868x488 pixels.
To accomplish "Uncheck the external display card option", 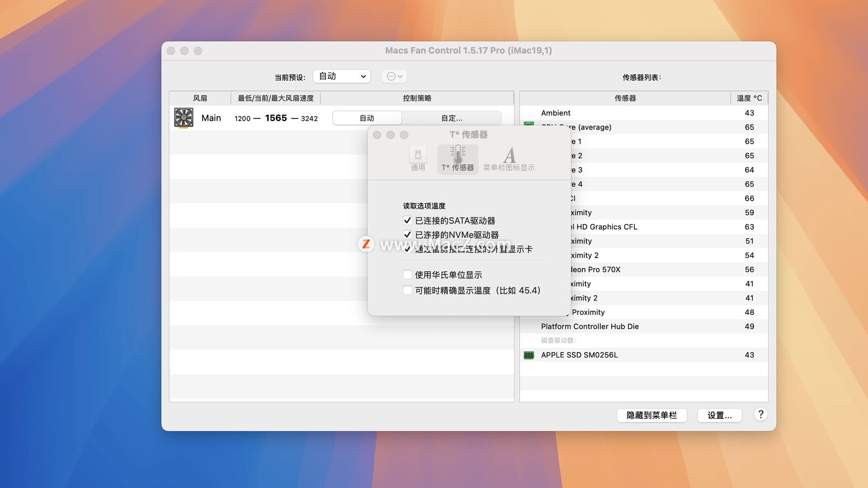I will click(407, 249).
